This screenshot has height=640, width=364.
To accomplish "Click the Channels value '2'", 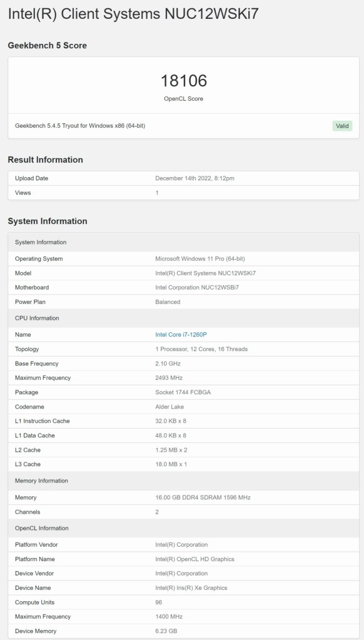I will coord(157,512).
